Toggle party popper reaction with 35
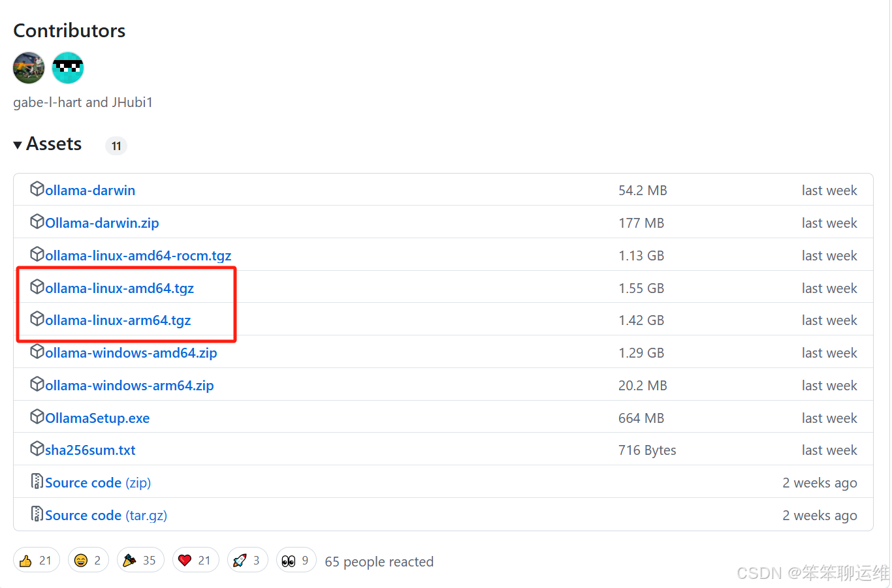The image size is (892, 588). (x=140, y=560)
